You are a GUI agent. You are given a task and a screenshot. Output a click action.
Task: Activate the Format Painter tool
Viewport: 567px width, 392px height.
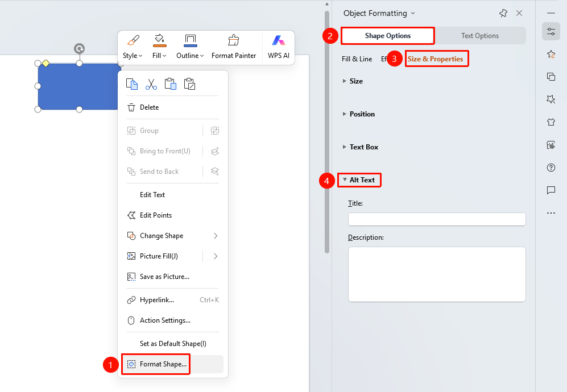click(234, 47)
